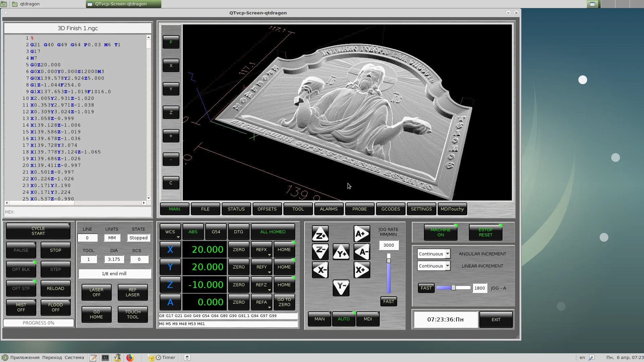
Task: Select the X axis DRO label
Action: [x=170, y=250]
